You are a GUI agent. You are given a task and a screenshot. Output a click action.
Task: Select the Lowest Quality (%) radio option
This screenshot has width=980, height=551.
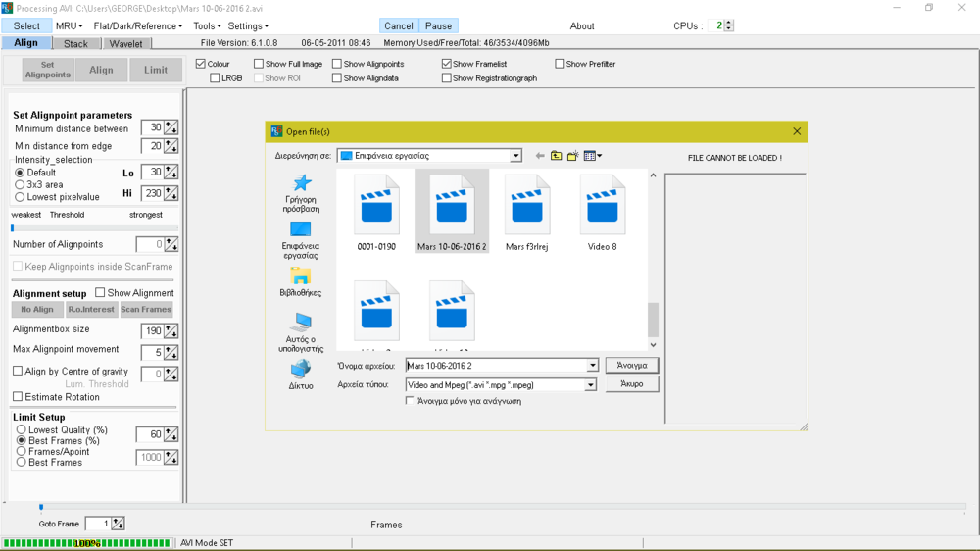point(21,430)
